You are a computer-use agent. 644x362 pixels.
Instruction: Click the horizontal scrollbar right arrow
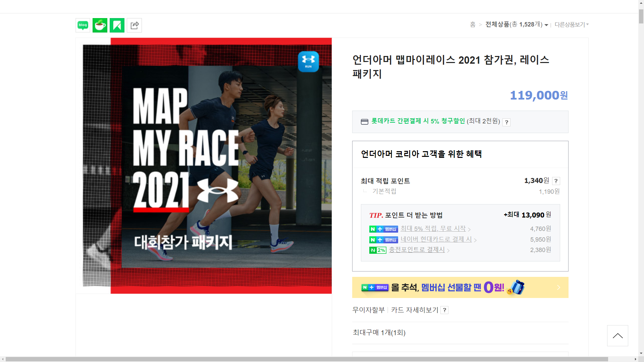pyautogui.click(x=636, y=359)
